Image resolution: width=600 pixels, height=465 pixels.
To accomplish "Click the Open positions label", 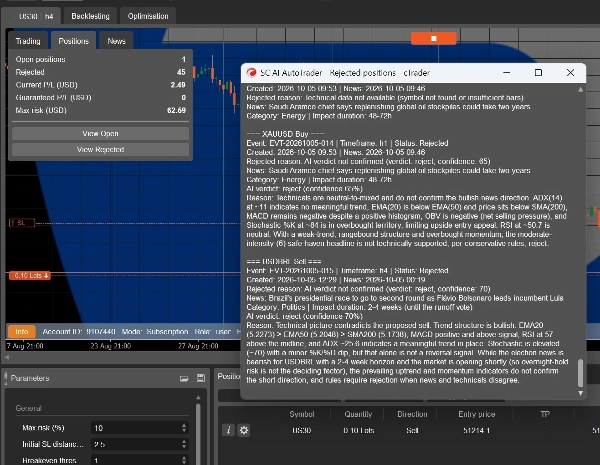I will tap(41, 59).
